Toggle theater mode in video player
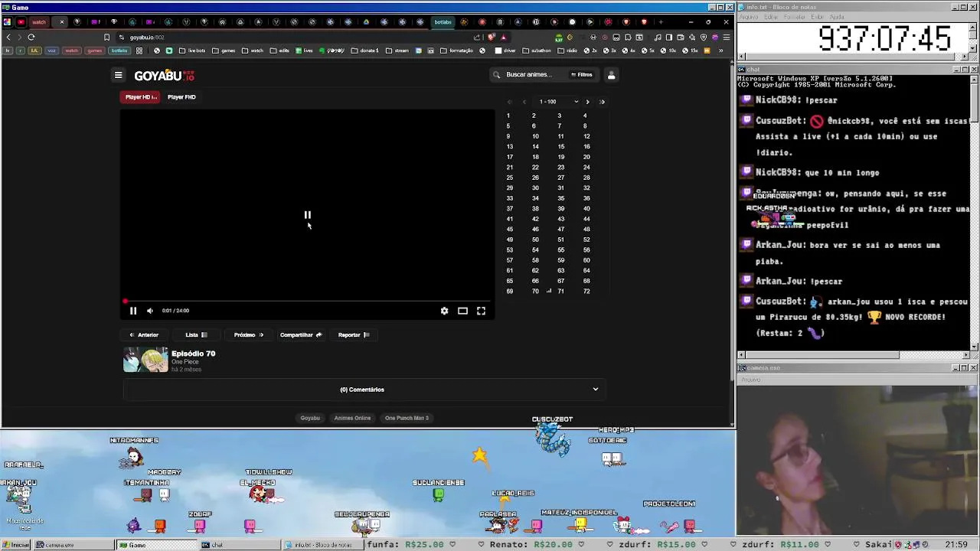The height and width of the screenshot is (551, 980). [x=462, y=311]
